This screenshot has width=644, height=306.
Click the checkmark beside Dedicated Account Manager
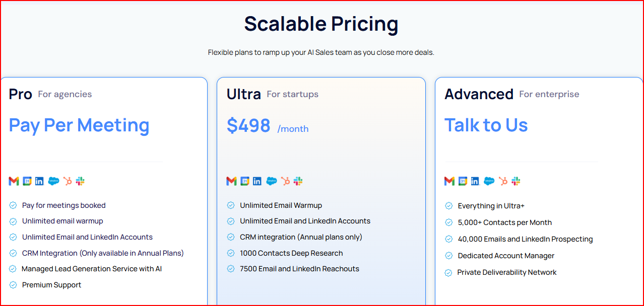448,256
